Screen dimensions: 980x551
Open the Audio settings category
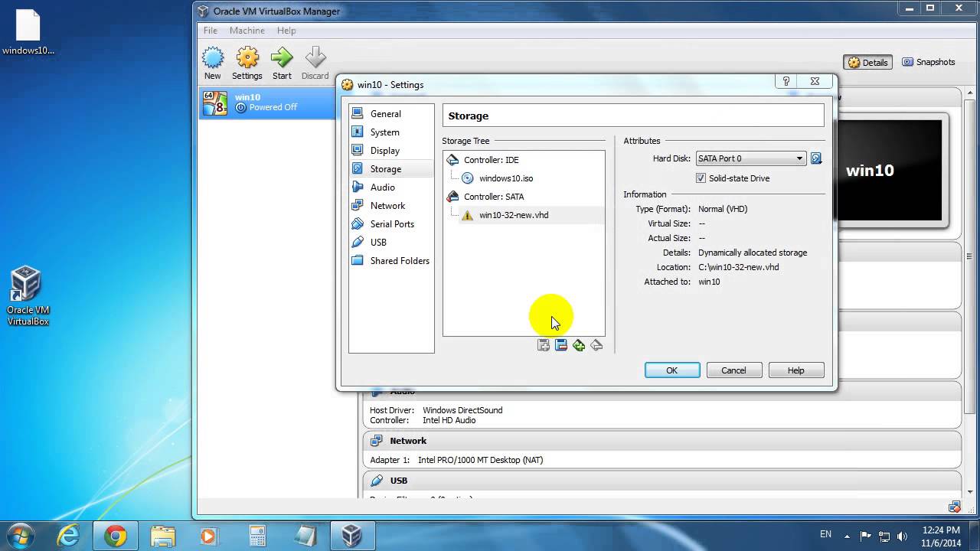[x=391, y=187]
